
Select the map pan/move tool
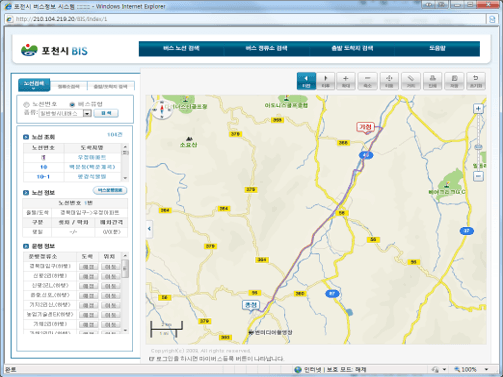coord(389,81)
